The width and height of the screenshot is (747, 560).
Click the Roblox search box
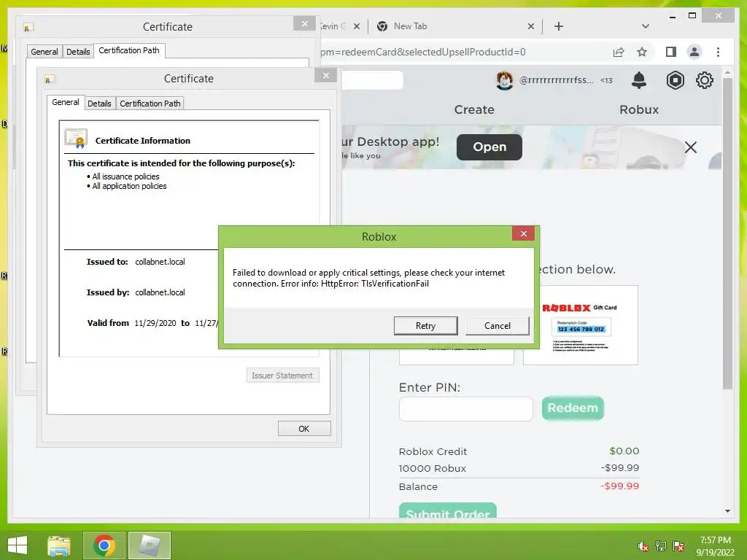372,80
